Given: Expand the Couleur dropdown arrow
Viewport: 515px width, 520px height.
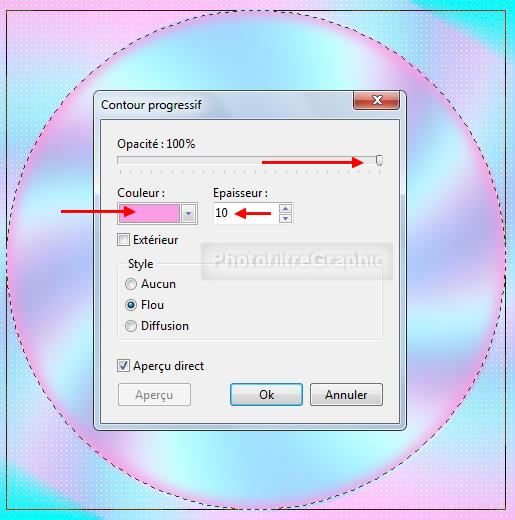Looking at the screenshot, I should tap(188, 213).
